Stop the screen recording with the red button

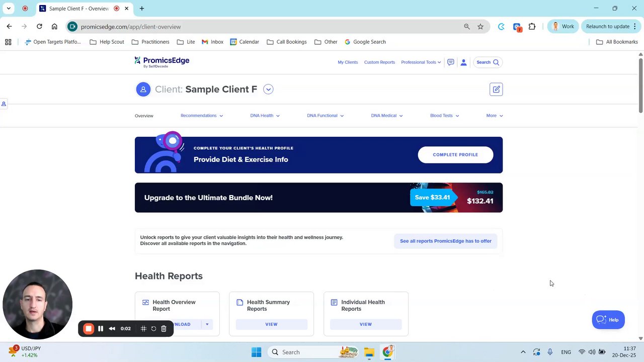click(x=88, y=329)
